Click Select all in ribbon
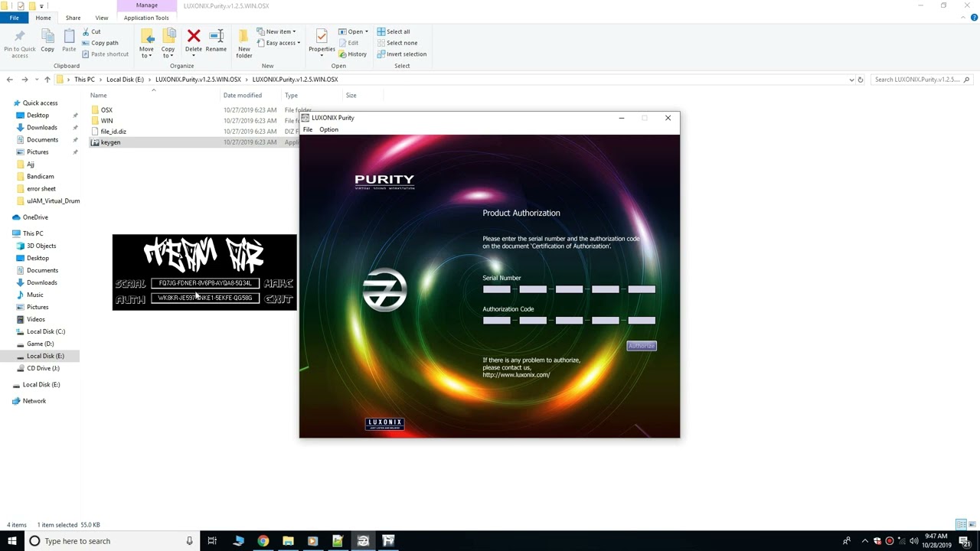The width and height of the screenshot is (980, 551). pos(394,31)
